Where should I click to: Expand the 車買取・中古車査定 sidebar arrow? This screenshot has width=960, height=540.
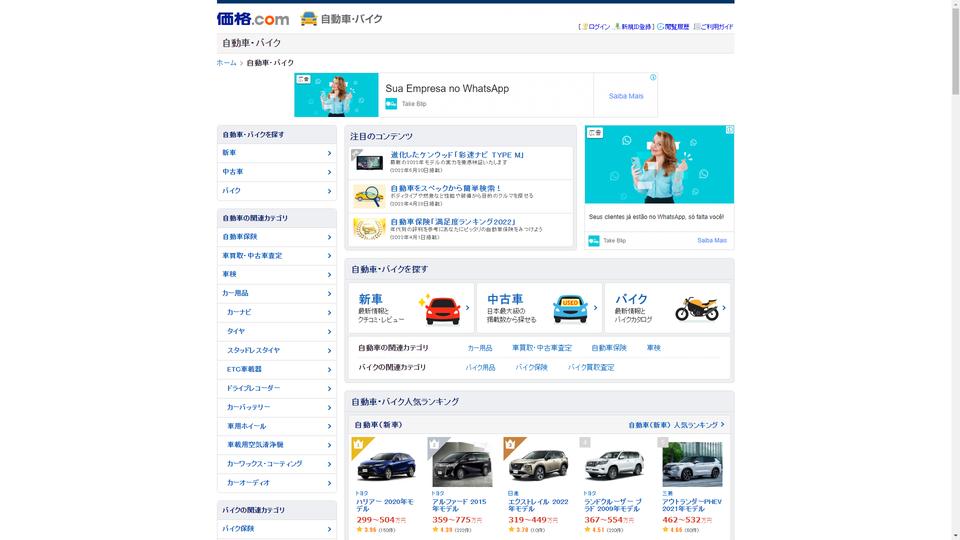coord(329,256)
